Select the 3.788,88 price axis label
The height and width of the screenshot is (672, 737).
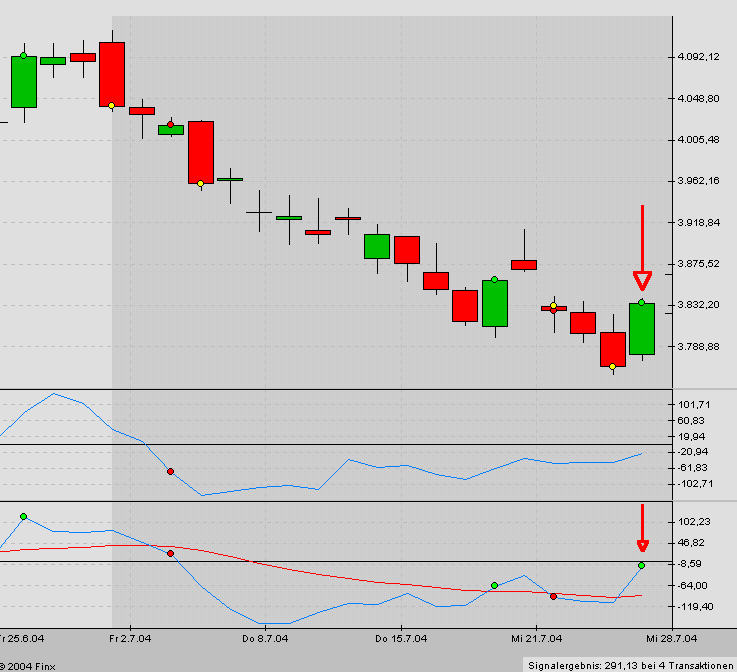click(x=698, y=347)
